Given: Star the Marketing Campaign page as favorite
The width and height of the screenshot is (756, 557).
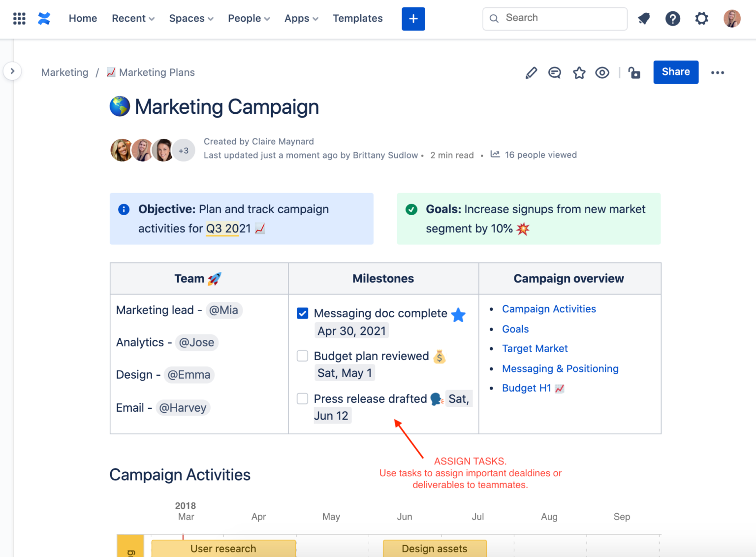Looking at the screenshot, I should click(x=579, y=72).
